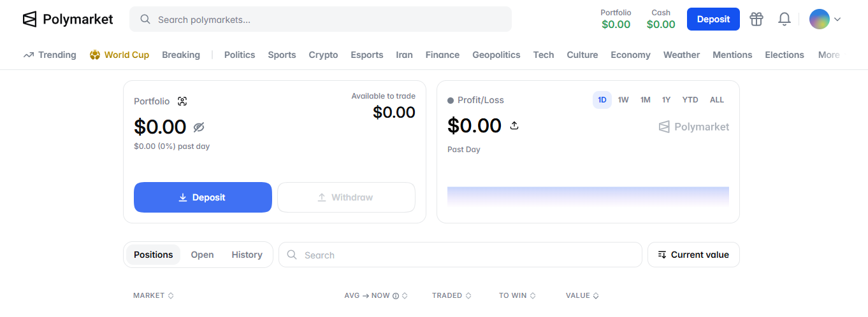Switch to the History tab
The image size is (868, 317).
click(247, 255)
